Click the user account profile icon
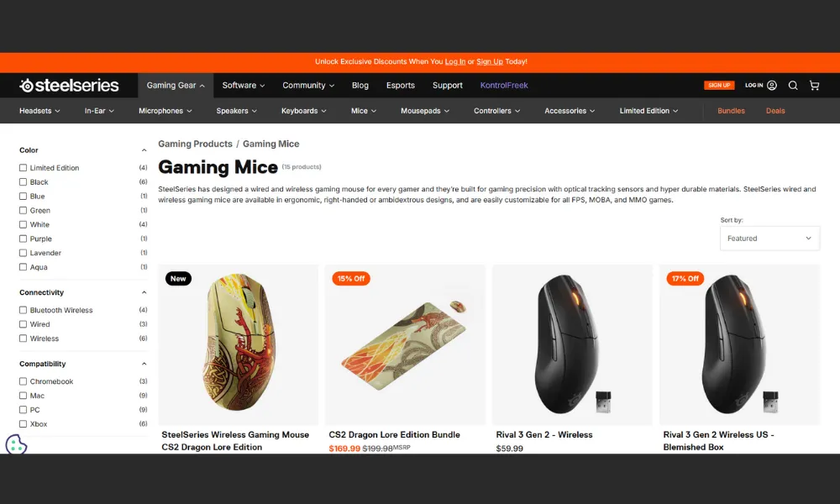840x504 pixels. coord(772,85)
